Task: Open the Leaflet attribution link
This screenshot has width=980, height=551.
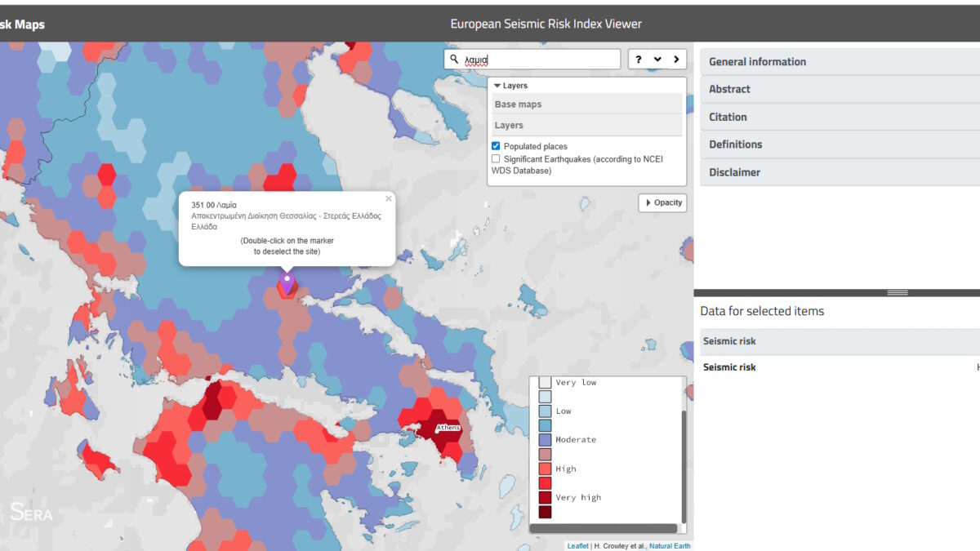Action: pos(577,546)
